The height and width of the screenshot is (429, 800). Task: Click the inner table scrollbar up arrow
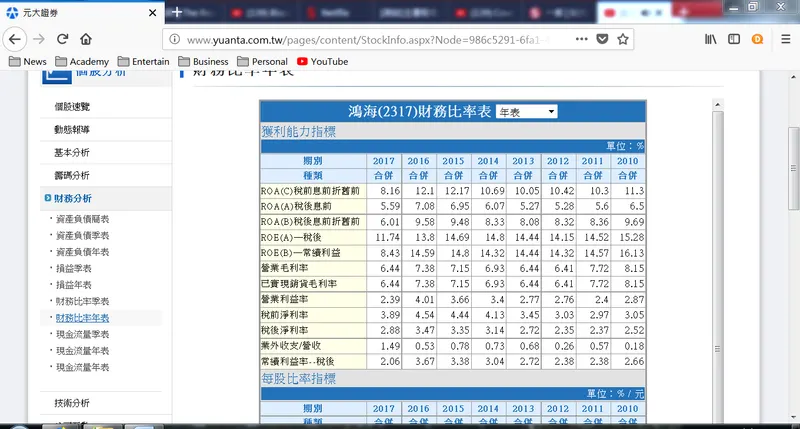pos(718,105)
